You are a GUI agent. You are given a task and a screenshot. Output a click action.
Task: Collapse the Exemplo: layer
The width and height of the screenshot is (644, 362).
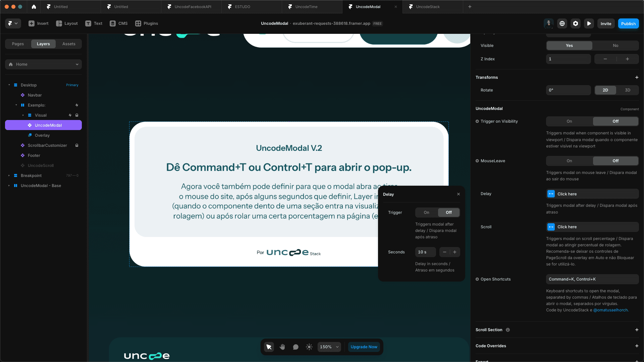(16, 105)
